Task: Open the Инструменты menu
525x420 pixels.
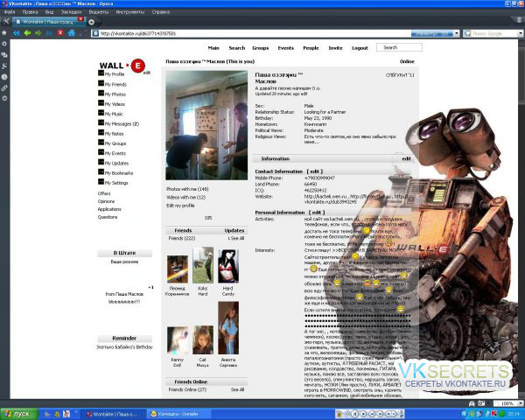Action: [130, 11]
